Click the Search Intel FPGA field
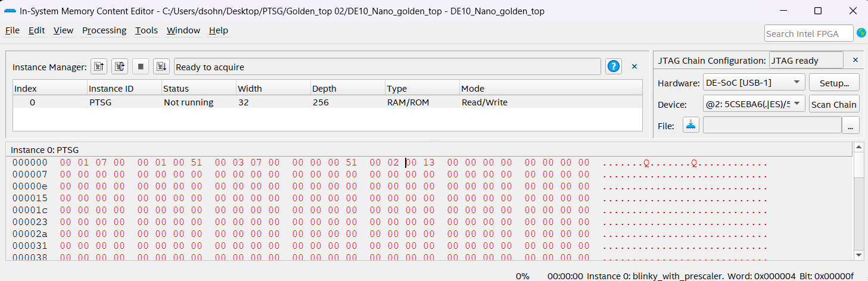 808,33
